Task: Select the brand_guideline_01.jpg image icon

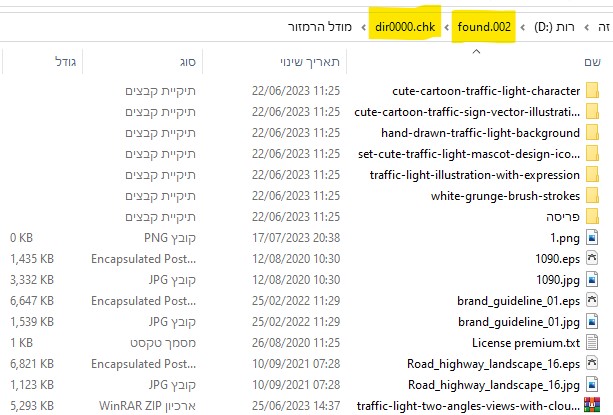Action: click(x=592, y=321)
